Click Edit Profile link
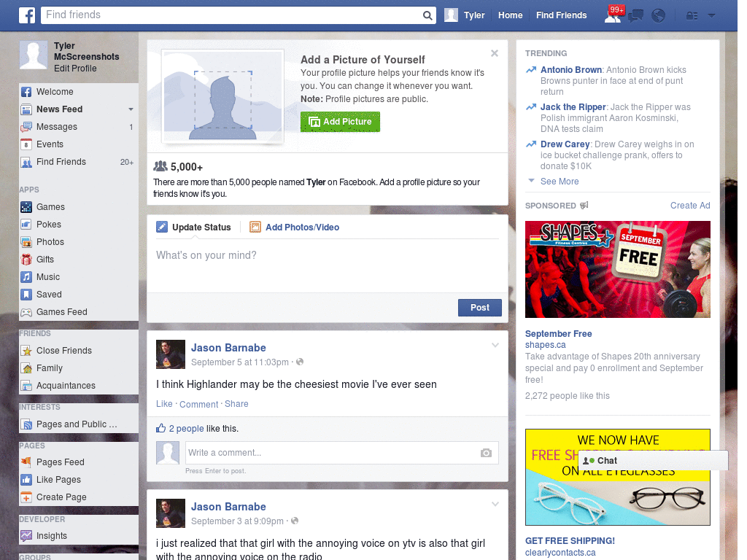This screenshot has height=560, width=747. coord(75,69)
